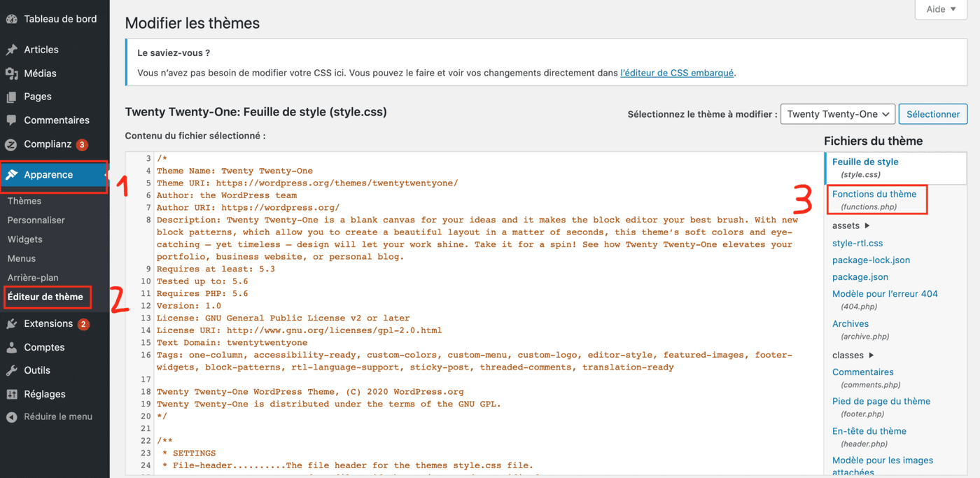Viewport: 980px width, 478px height.
Task: Expand the assets folder
Action: pos(850,226)
